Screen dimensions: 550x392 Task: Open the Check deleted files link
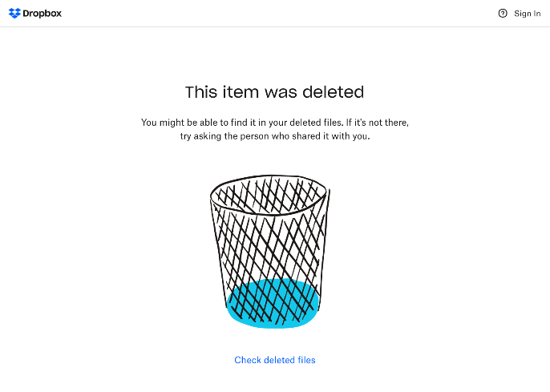(x=275, y=360)
